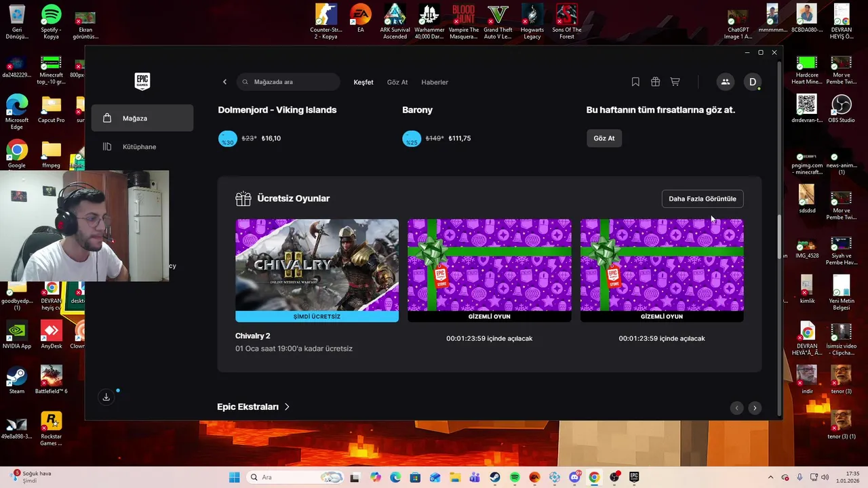Screen dimensions: 868x488
Task: Open the Soğuk hava weather widget
Action: 32,477
